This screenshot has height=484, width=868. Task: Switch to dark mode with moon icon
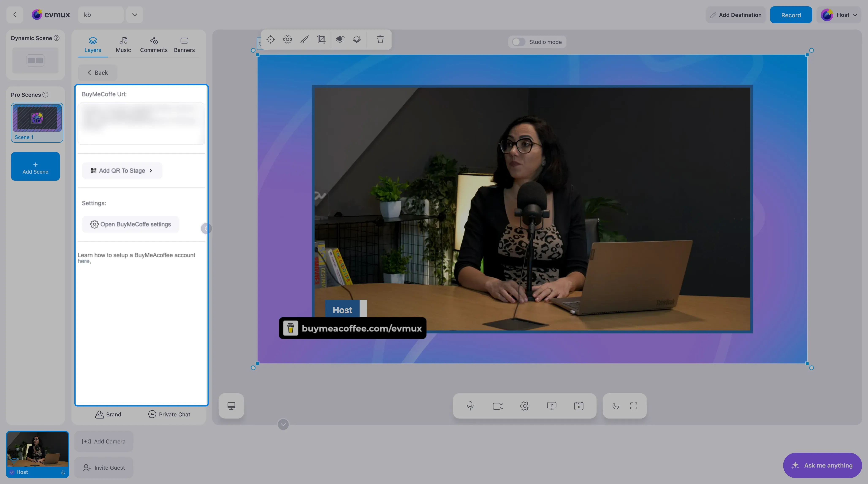pos(616,406)
